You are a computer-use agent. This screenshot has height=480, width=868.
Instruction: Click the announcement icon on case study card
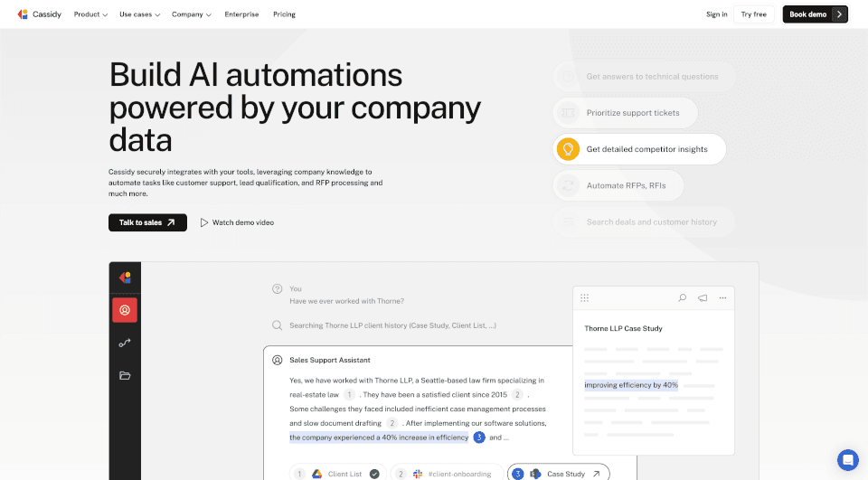click(x=703, y=297)
